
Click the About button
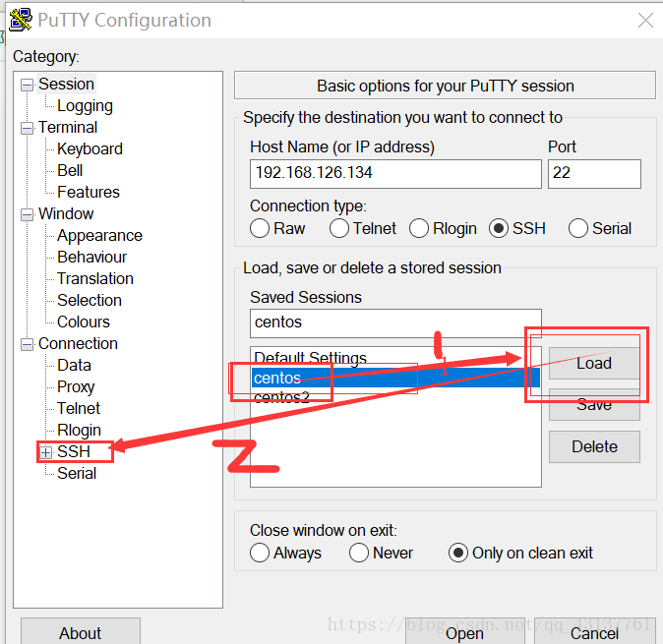[81, 632]
